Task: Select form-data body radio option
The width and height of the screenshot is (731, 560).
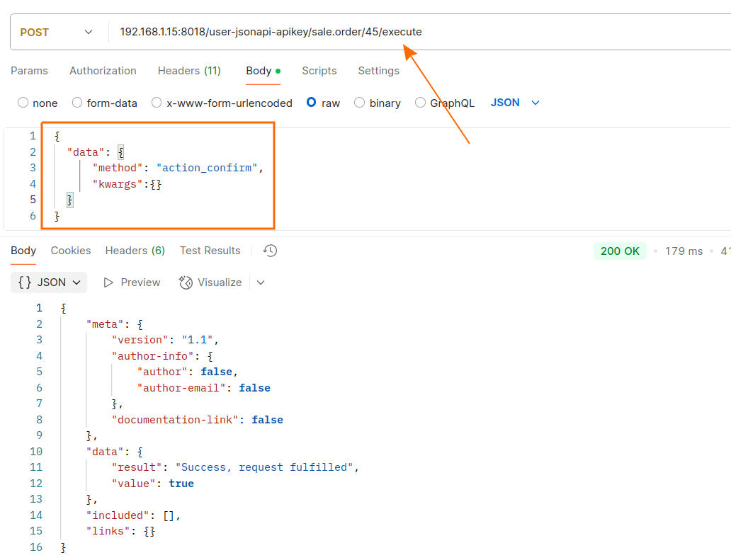Action: tap(77, 103)
